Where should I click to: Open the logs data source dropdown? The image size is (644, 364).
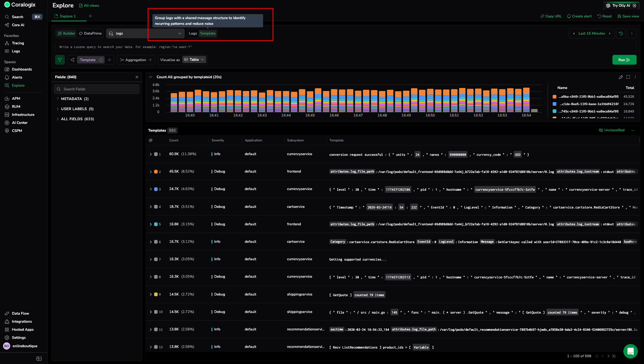point(145,34)
